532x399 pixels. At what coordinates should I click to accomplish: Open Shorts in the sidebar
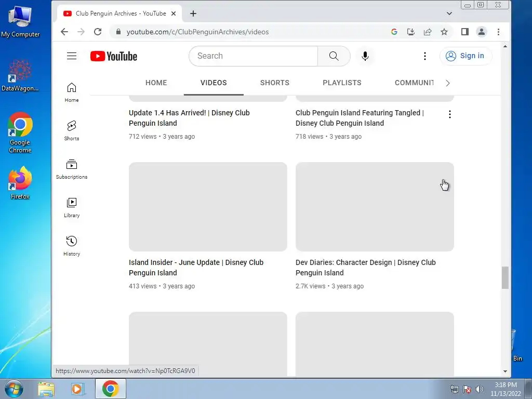(72, 130)
